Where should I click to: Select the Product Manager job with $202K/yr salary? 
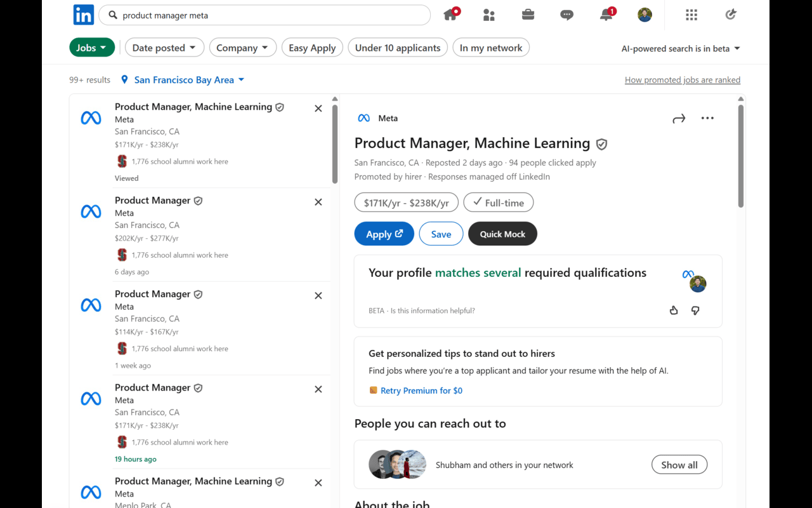click(x=199, y=235)
